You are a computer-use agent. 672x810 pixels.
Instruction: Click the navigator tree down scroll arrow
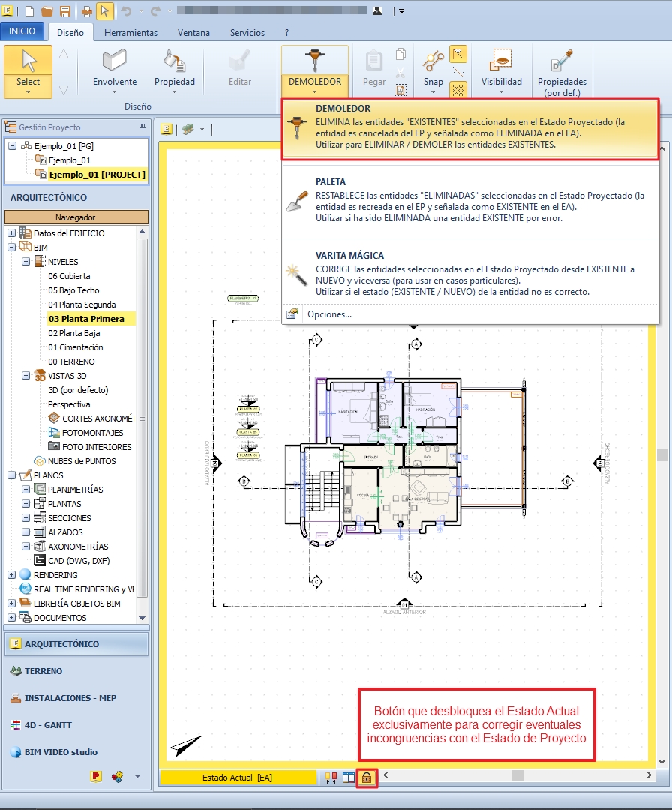[142, 618]
